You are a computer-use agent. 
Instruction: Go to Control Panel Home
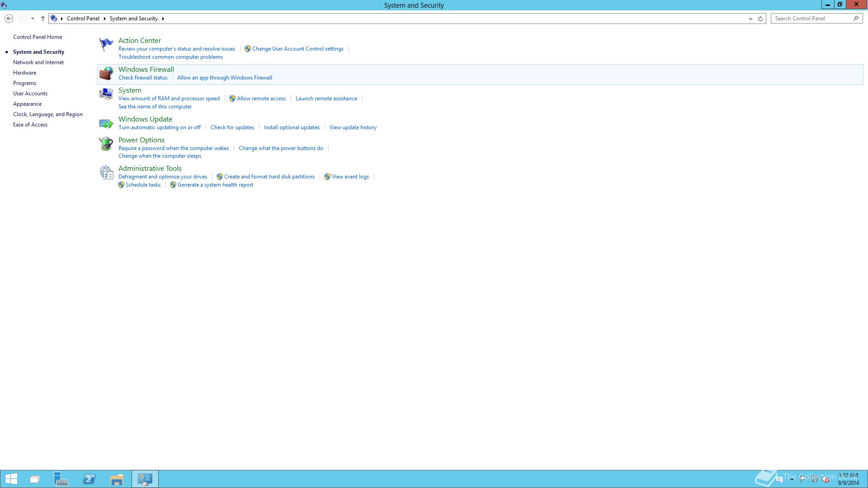38,37
